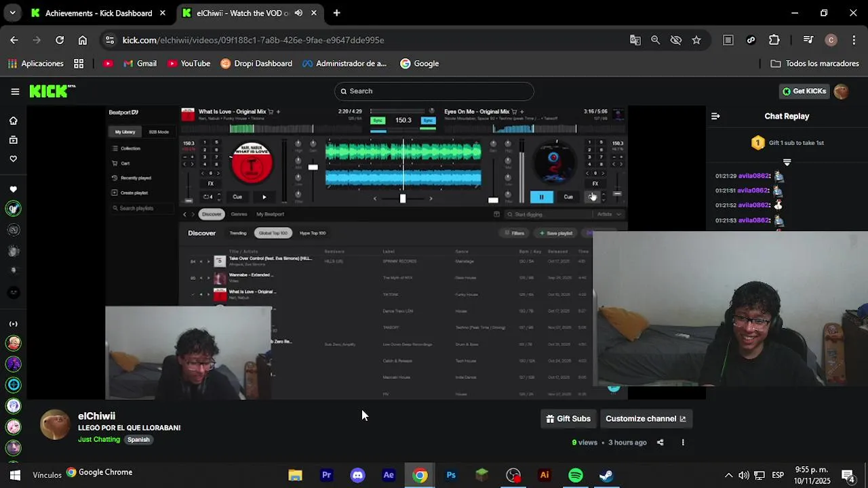Open Following heart icon in sidebar
Screen dimensions: 868x488
[x=13, y=159]
